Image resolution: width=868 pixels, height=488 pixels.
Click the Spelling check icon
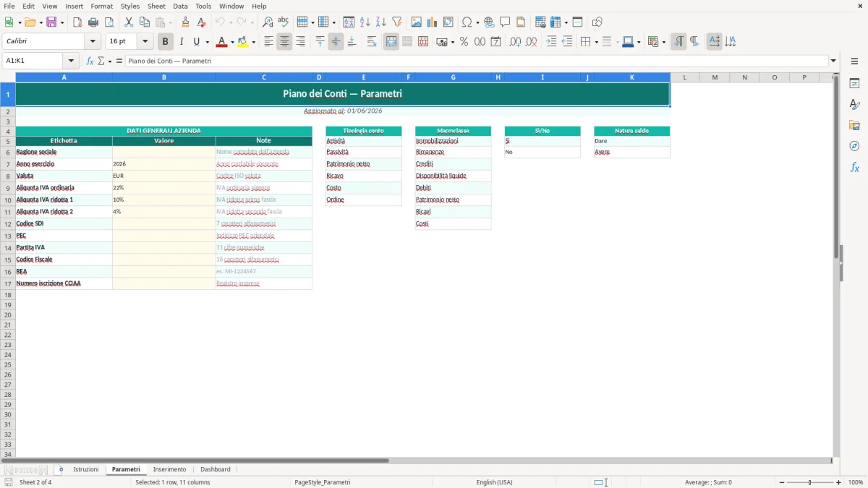(284, 22)
